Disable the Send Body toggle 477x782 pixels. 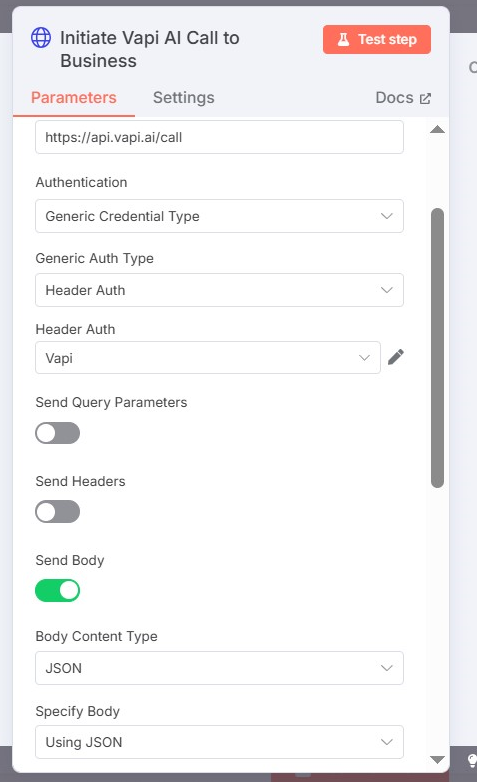[x=57, y=590]
